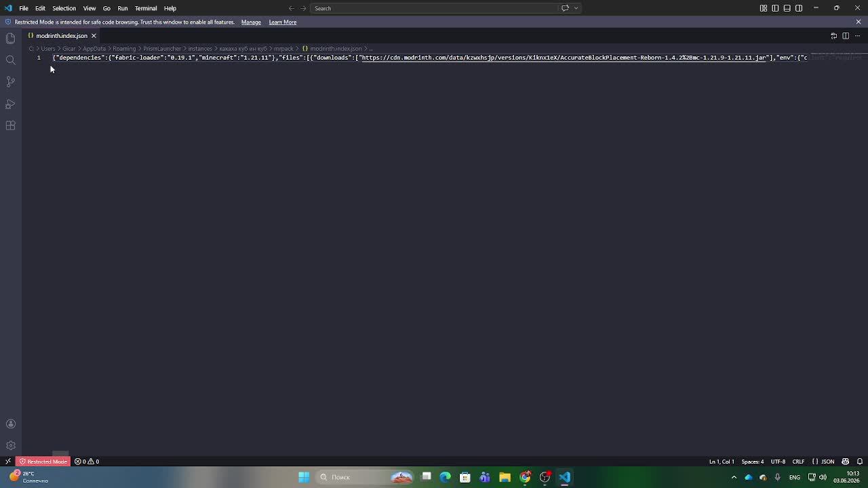Screen dimensions: 868x488
Task: Click the Users breadcrumb segment
Action: coord(48,49)
